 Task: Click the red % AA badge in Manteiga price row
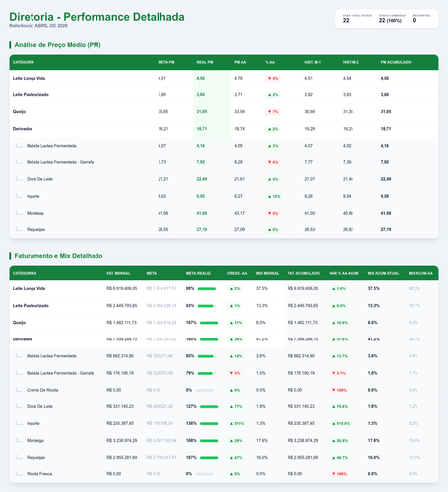coord(273,213)
